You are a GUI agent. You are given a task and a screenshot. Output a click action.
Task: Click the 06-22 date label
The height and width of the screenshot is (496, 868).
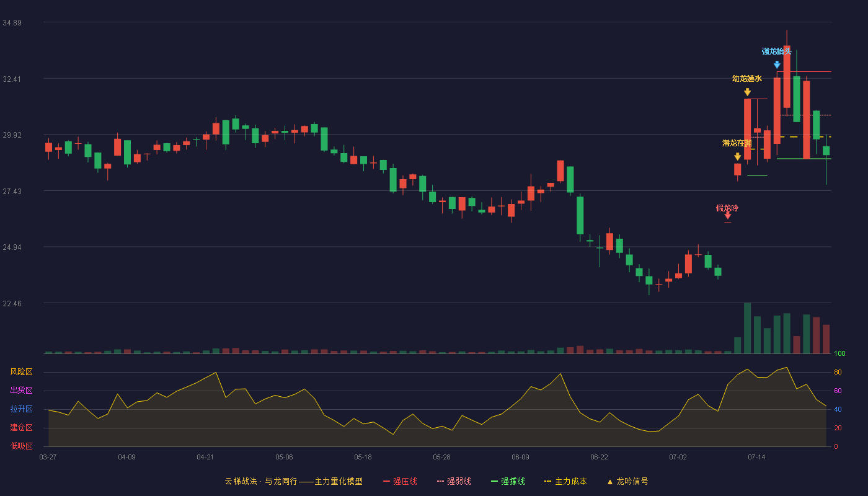[x=599, y=457]
